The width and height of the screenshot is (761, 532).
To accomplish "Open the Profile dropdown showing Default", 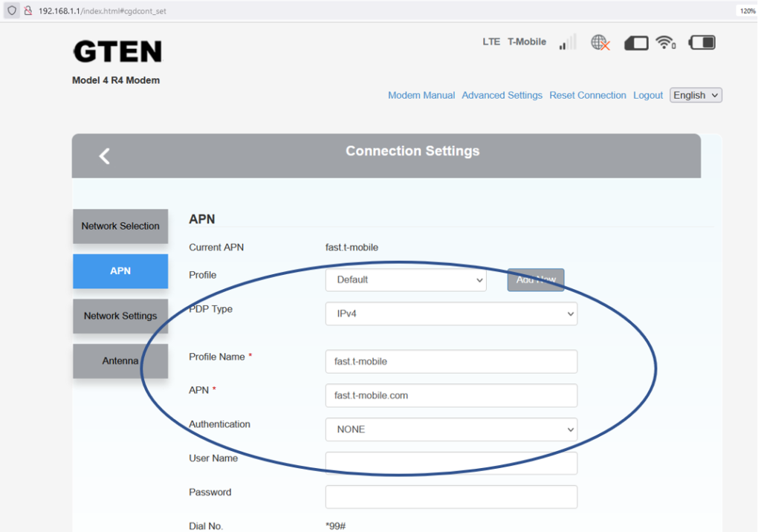I will 406,280.
